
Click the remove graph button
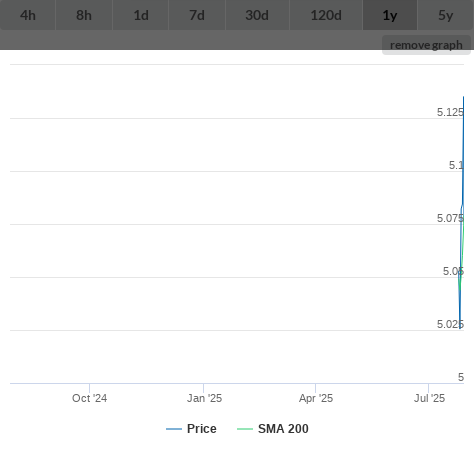[x=426, y=45]
